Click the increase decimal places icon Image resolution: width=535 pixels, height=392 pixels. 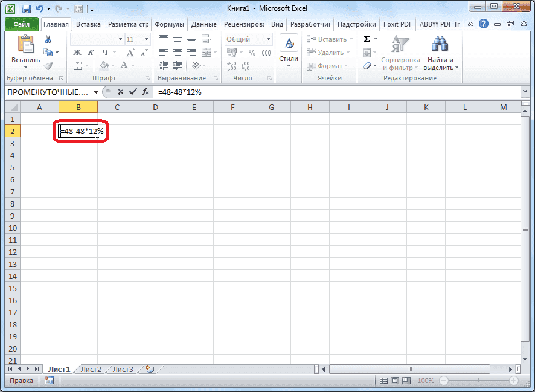tap(232, 65)
